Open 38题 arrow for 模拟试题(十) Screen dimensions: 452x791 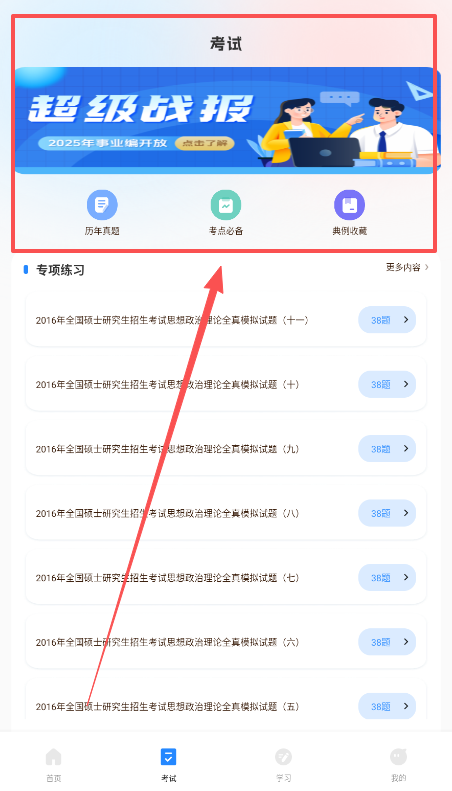coord(406,384)
